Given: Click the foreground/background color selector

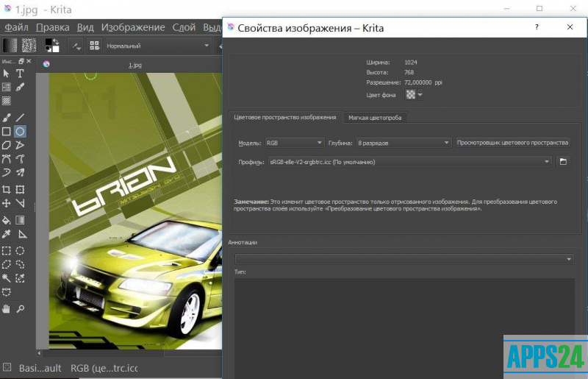Looking at the screenshot, I should (52, 46).
